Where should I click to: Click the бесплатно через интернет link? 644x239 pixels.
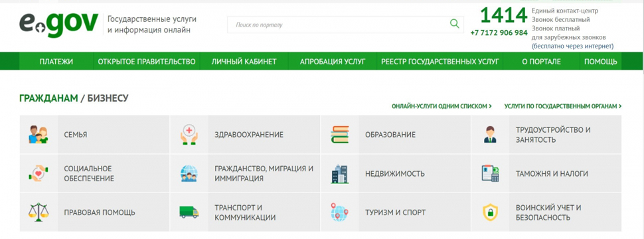pyautogui.click(x=572, y=46)
